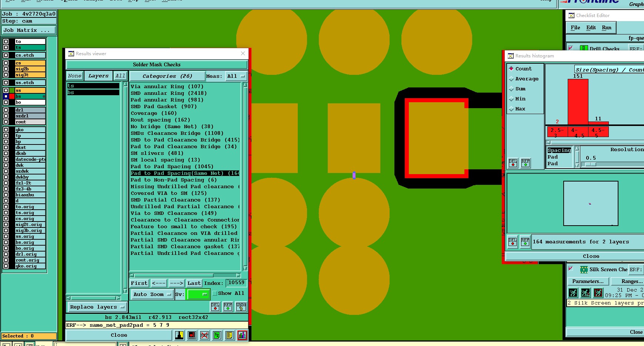
Task: Open the histogram chart icon
Action: (x=242, y=335)
